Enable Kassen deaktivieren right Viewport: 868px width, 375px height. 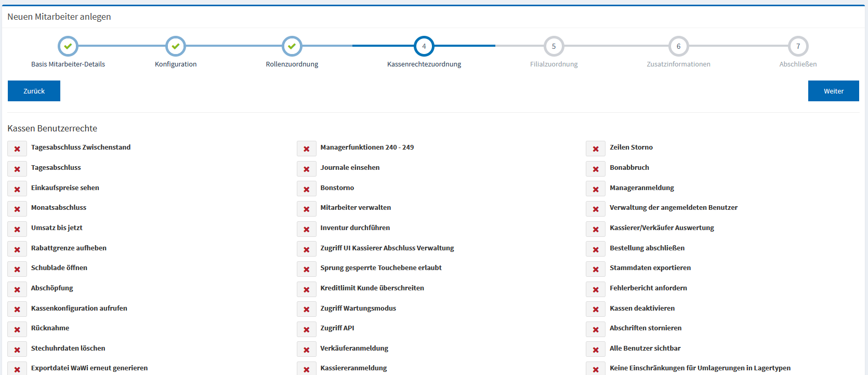tap(596, 310)
